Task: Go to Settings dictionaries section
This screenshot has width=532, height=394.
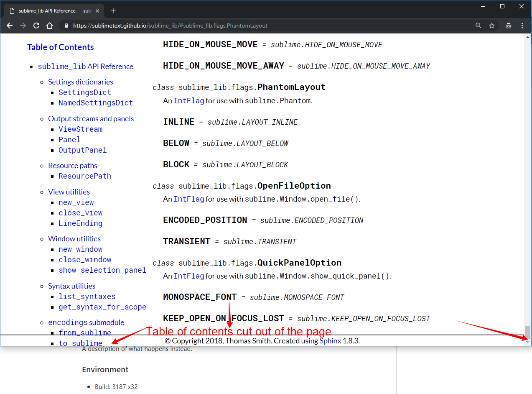Action: pyautogui.click(x=81, y=82)
